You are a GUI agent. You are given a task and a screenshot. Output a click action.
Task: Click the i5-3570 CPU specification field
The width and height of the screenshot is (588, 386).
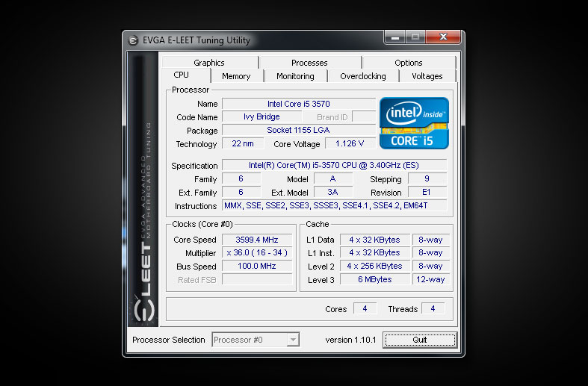pos(334,165)
